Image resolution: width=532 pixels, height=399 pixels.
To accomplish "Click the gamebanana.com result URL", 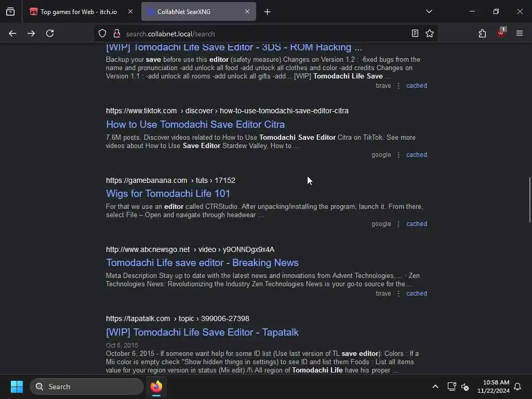I will [x=170, y=180].
